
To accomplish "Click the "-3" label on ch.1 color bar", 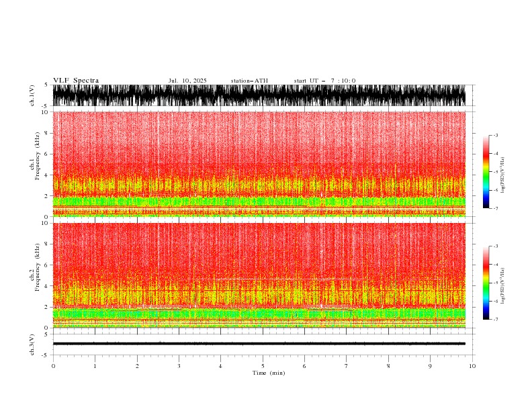I will 496,135.
